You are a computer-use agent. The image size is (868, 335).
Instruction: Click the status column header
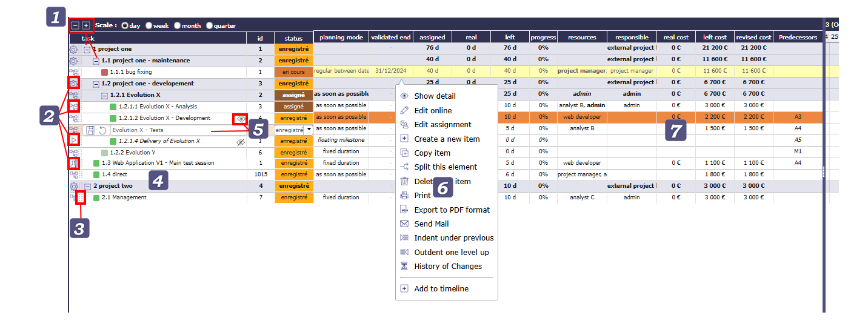tap(293, 38)
